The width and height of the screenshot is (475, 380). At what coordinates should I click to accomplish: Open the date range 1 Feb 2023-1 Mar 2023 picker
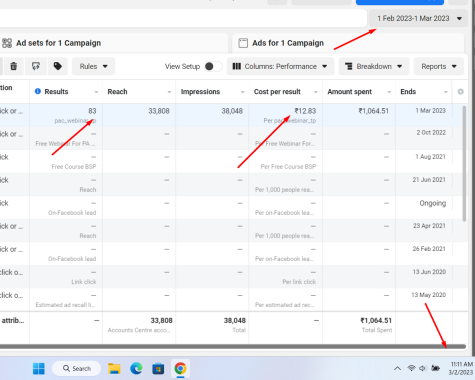(419, 18)
